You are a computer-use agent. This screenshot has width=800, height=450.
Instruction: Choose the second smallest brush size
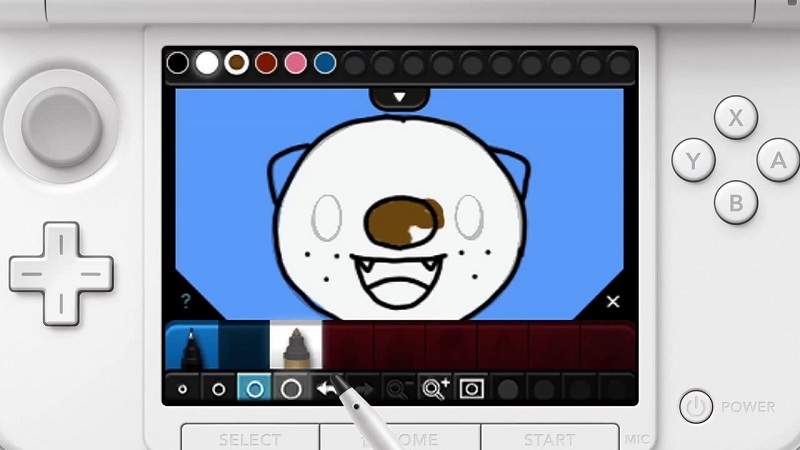(x=219, y=389)
